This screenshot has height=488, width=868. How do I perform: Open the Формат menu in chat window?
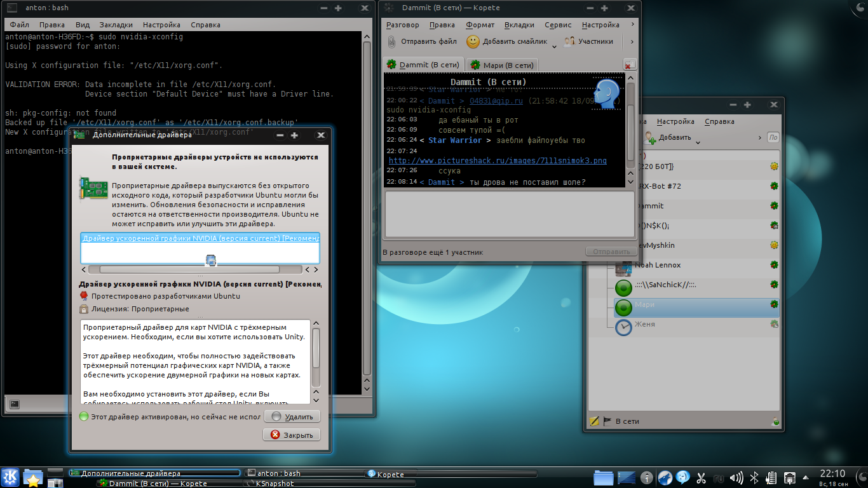pos(480,25)
